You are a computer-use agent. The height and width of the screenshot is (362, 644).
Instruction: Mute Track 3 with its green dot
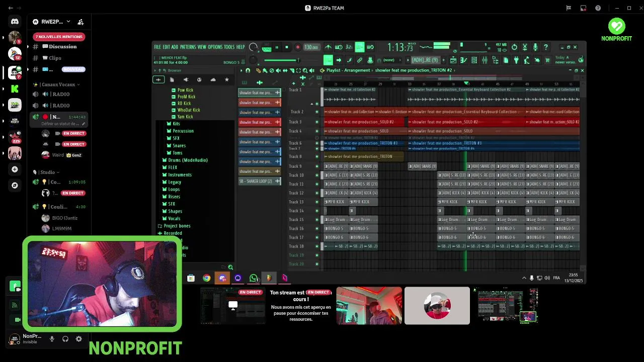(317, 122)
